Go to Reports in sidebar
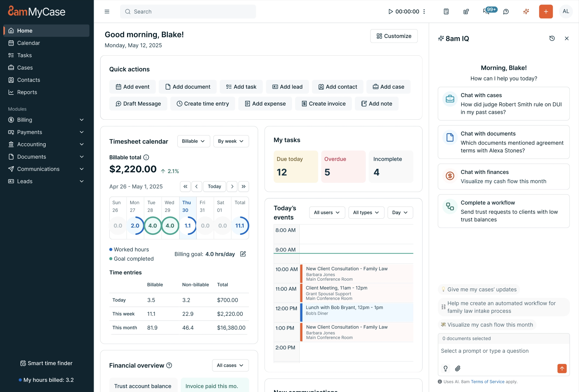Viewport: 579px width, 392px height. (x=27, y=92)
